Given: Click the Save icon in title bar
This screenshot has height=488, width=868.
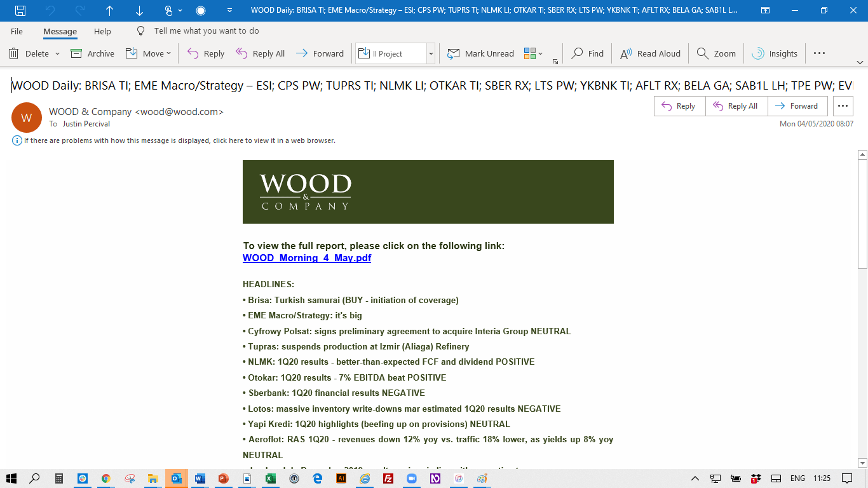Looking at the screenshot, I should (x=20, y=10).
